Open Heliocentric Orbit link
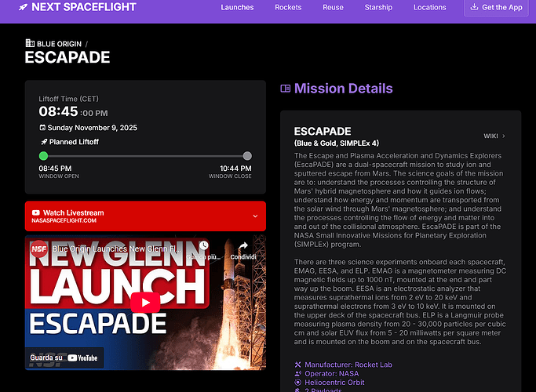The width and height of the screenshot is (536, 392). click(334, 383)
